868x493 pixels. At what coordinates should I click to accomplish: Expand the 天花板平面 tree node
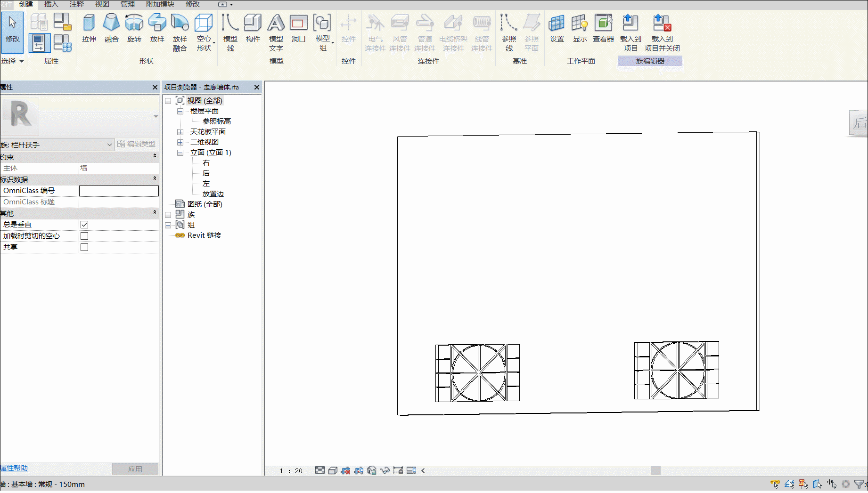[180, 132]
